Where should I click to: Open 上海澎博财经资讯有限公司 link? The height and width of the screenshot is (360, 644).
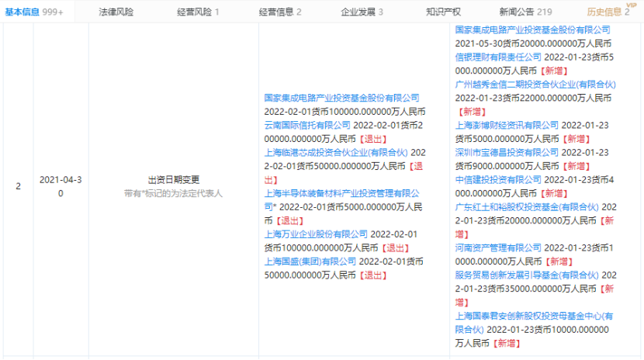tap(507, 125)
